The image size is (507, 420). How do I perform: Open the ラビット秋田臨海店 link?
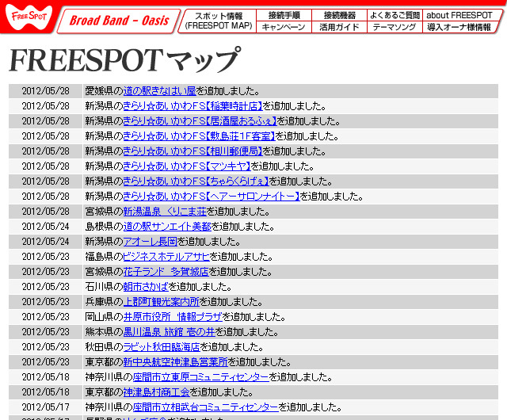162,347
